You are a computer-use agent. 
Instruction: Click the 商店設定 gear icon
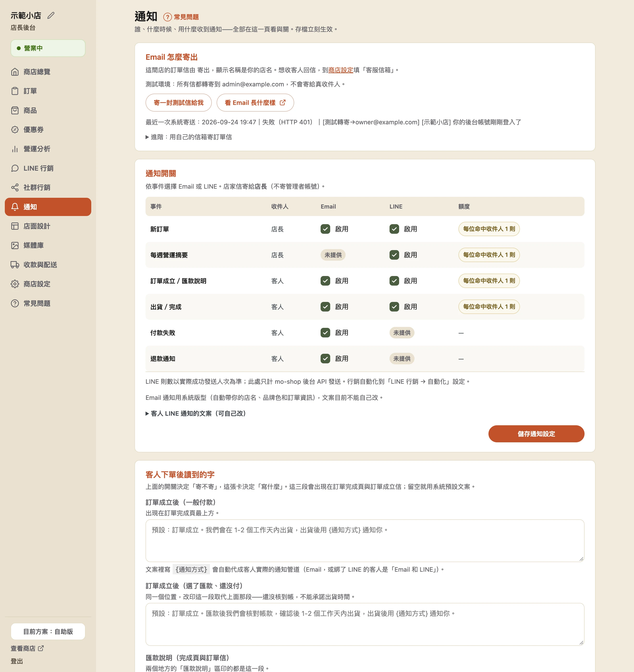15,284
